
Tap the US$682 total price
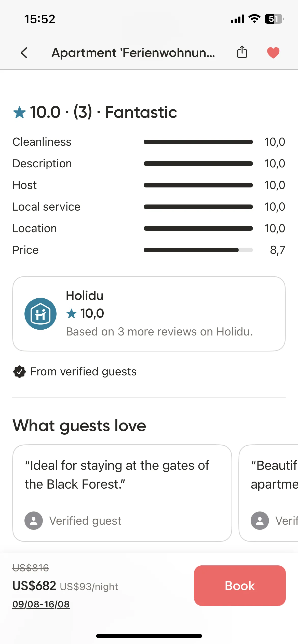click(x=34, y=586)
